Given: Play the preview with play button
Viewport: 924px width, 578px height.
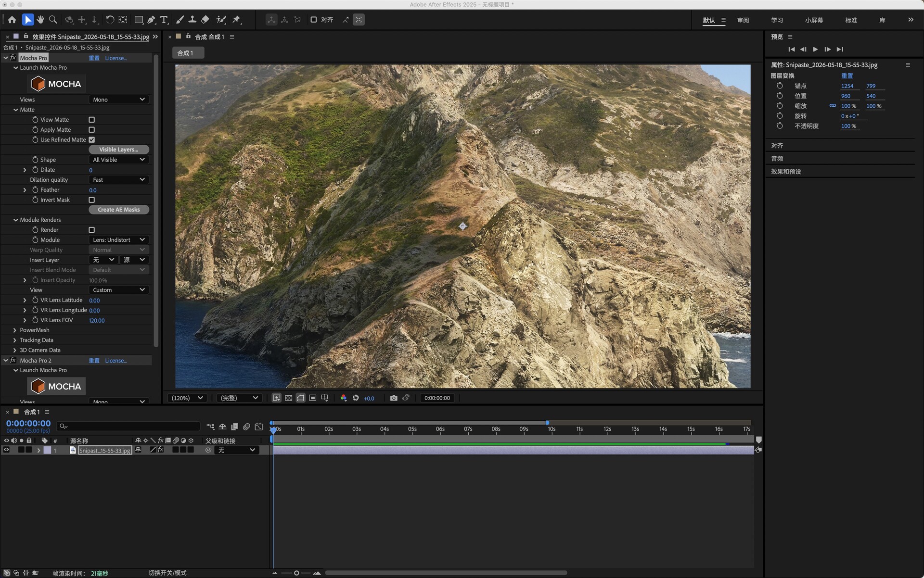Looking at the screenshot, I should [815, 50].
